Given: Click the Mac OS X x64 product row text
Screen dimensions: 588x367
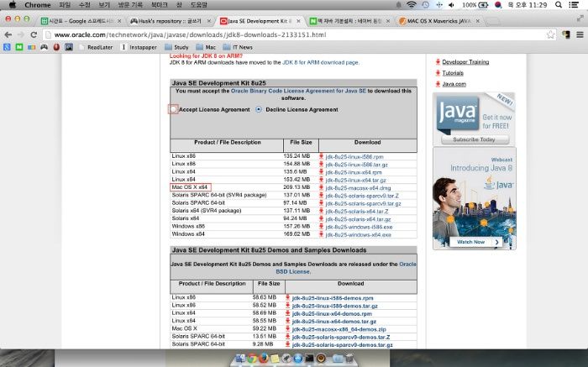Looking at the screenshot, I should 190,187.
